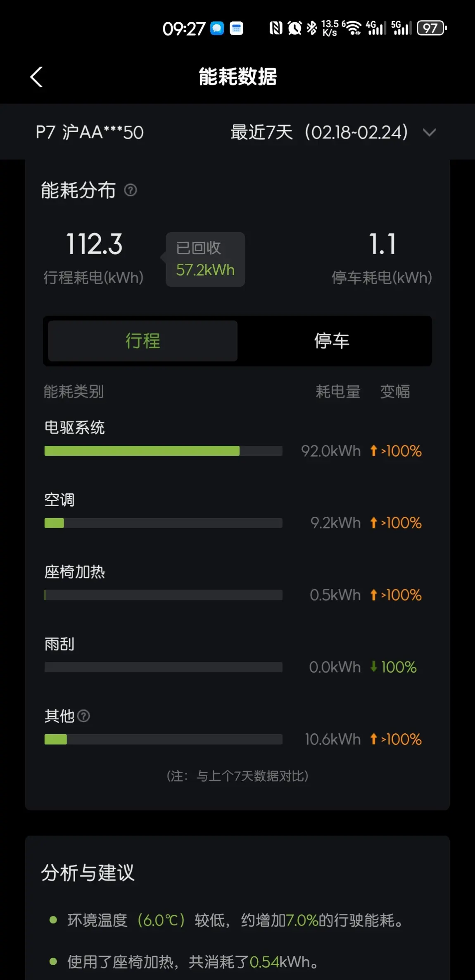Expand the date range dropdown chevron
The height and width of the screenshot is (980, 475).
(x=430, y=133)
